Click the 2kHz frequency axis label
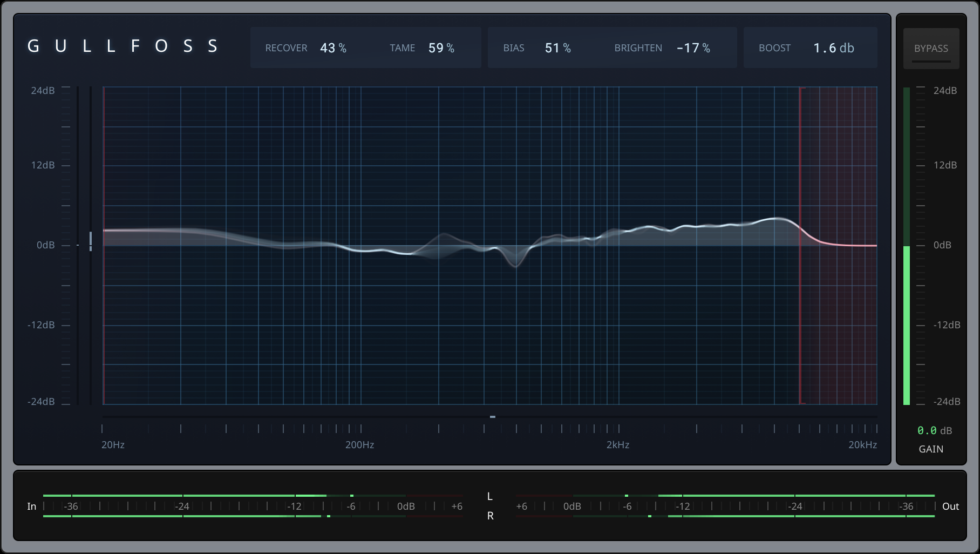The width and height of the screenshot is (980, 554). (x=618, y=445)
